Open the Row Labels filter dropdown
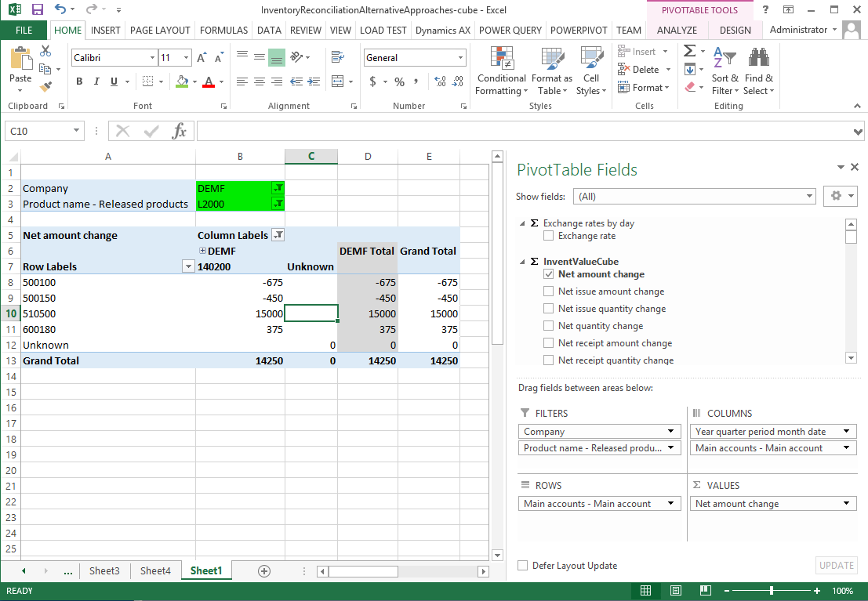 click(187, 266)
